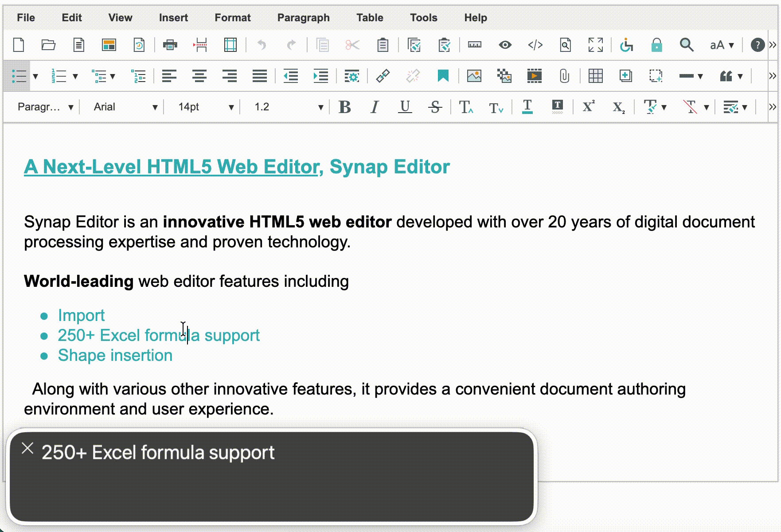Open find with the magnifier icon

[x=687, y=45]
